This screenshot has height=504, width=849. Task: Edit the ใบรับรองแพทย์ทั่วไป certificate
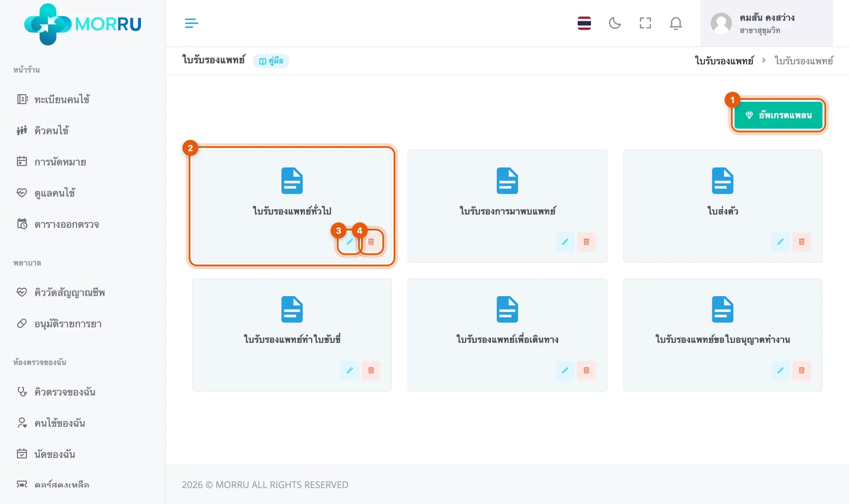(349, 242)
